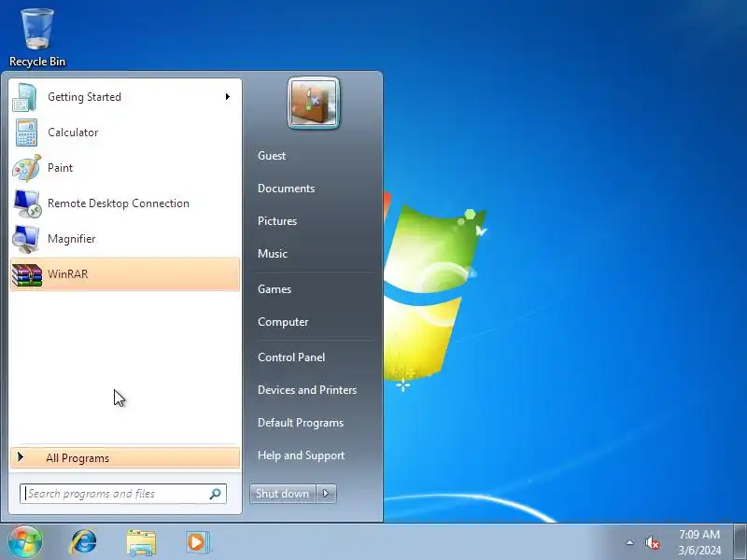Open Windows Explorer from the taskbar

click(x=141, y=542)
